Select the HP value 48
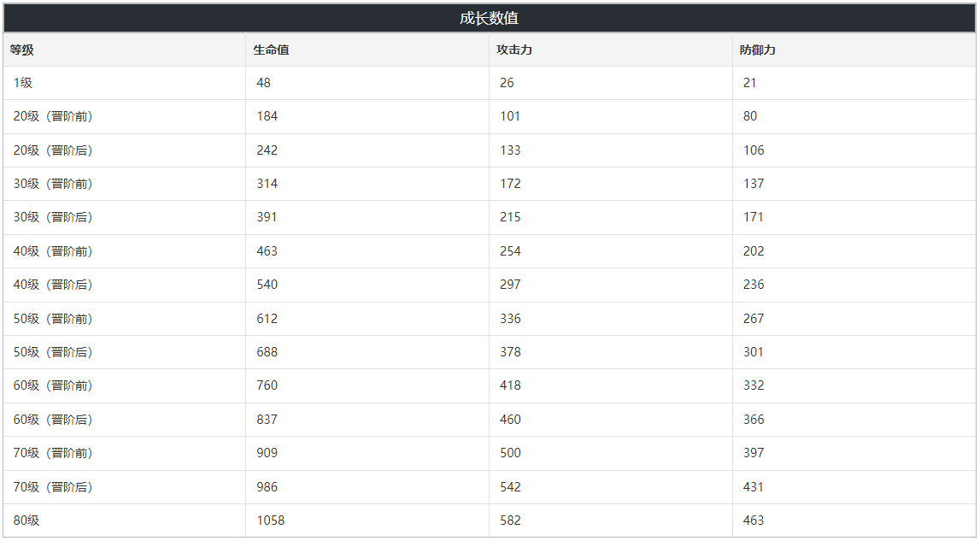 264,83
